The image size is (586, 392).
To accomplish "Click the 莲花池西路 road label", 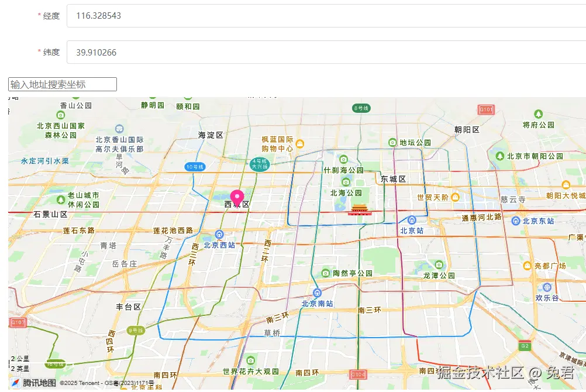I will [173, 231].
